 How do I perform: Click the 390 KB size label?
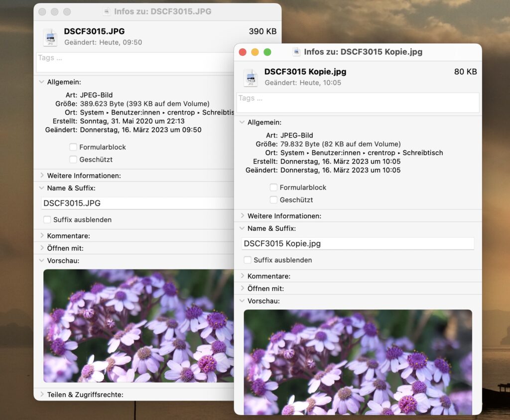(x=262, y=31)
